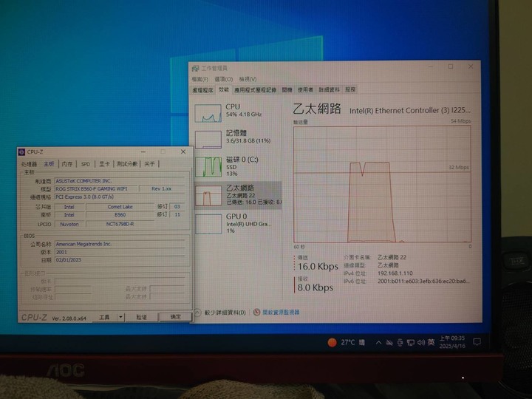The image size is (532, 399).
Task: Select the 記憶體 memory graph thumbnail
Action: coord(208,140)
